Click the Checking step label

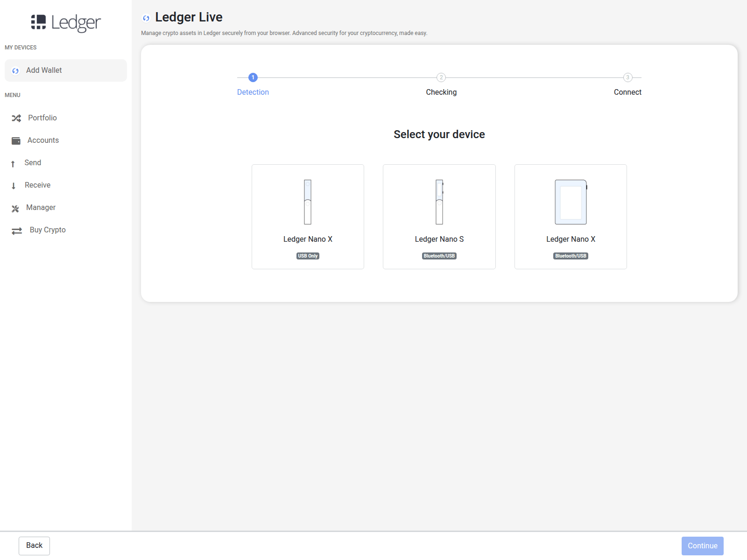tap(441, 92)
